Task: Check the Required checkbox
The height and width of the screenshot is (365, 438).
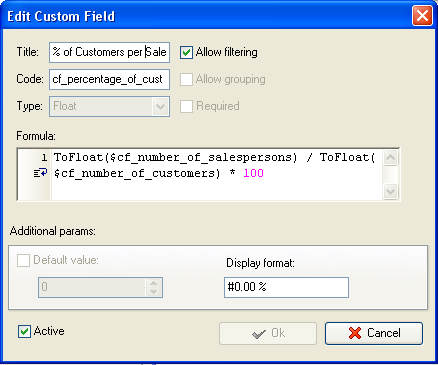Action: click(x=186, y=106)
